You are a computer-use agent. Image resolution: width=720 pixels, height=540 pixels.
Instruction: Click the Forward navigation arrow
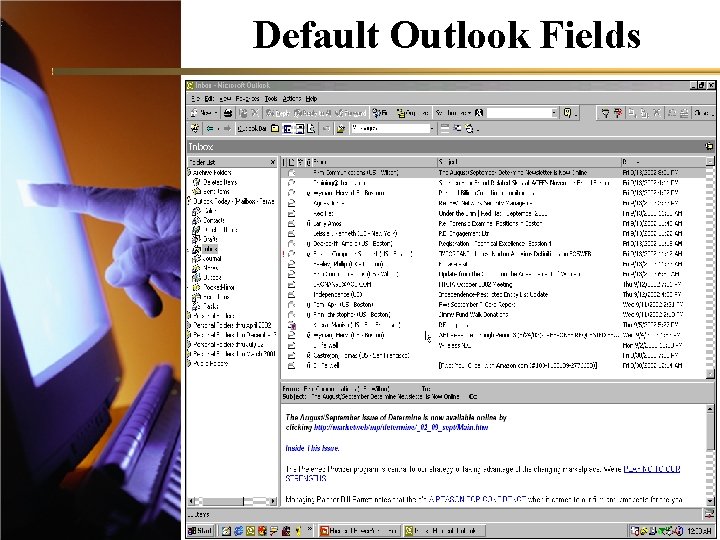pyautogui.click(x=227, y=129)
